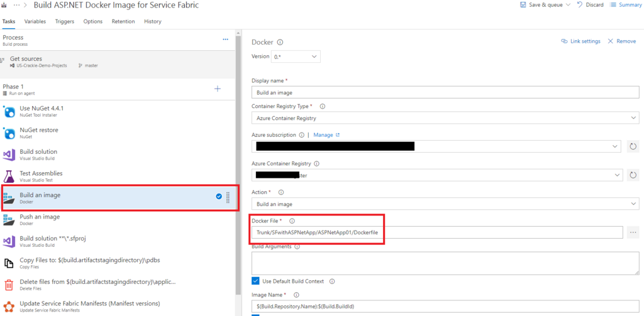Open the Docker task info icon
644x316 pixels.
[x=280, y=42]
